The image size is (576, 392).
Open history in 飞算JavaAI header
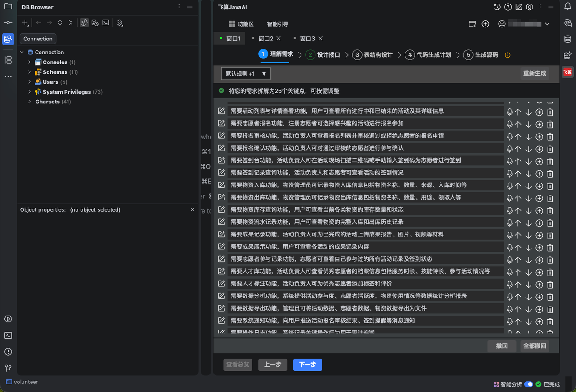click(497, 7)
